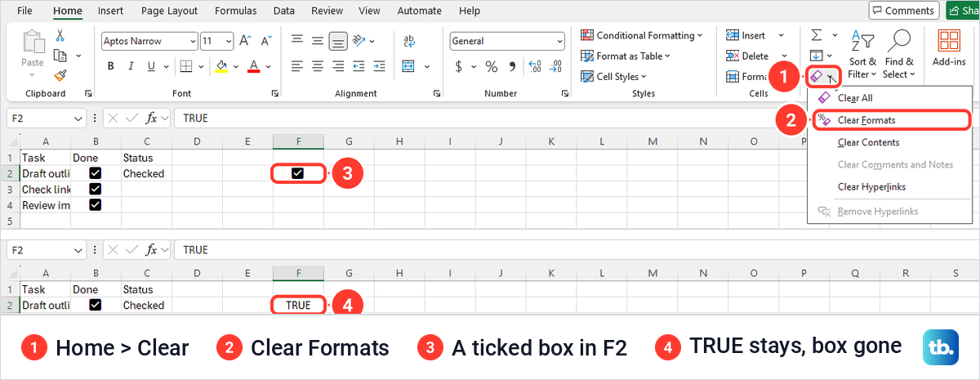Choose Clear Hyperlinks from the menu
Image resolution: width=980 pixels, height=380 pixels.
pyautogui.click(x=889, y=186)
